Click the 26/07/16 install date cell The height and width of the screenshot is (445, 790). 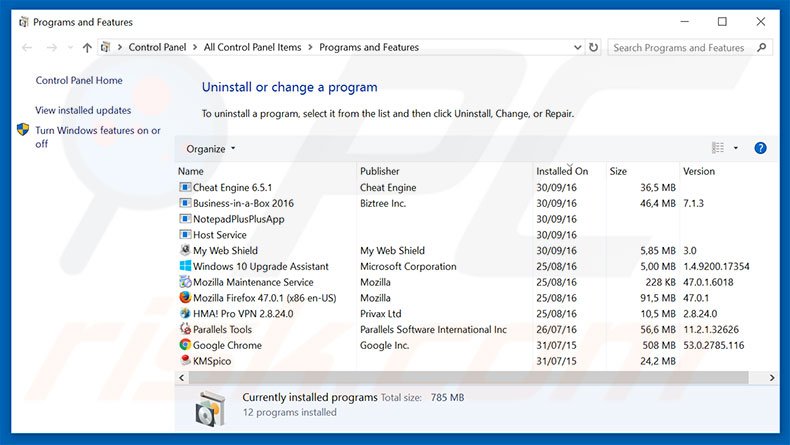tap(556, 329)
